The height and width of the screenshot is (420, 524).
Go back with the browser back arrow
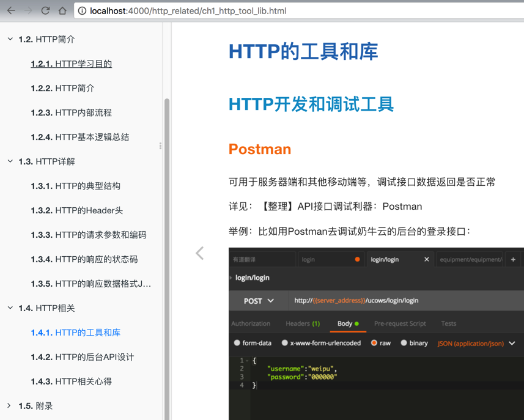(x=11, y=10)
